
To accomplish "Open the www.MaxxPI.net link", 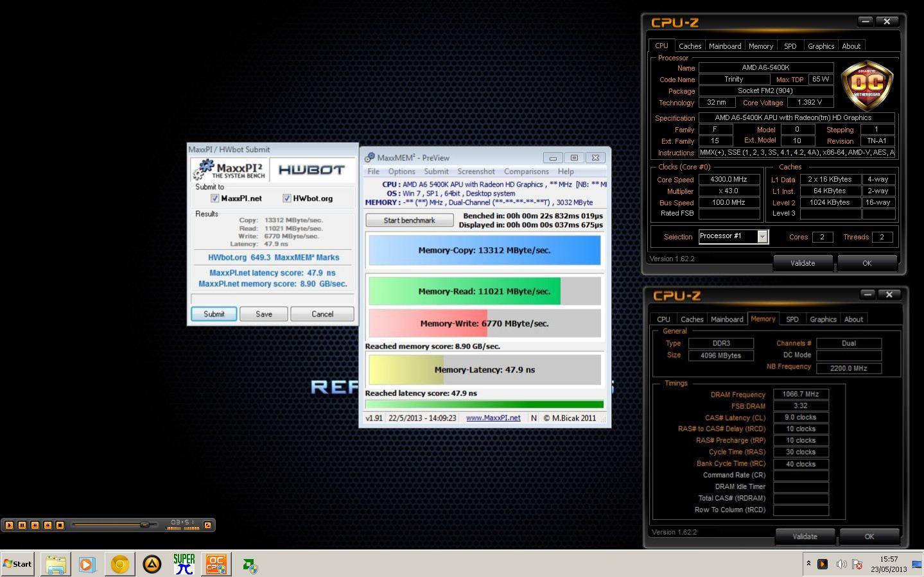I will [x=493, y=418].
